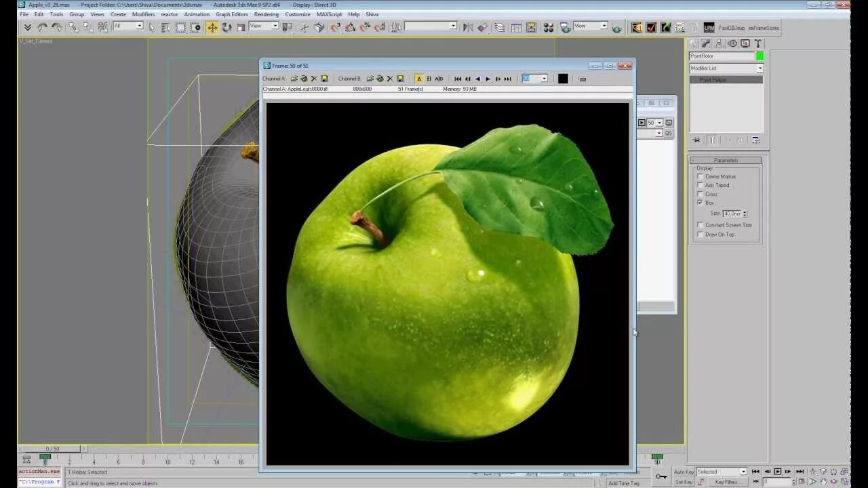The height and width of the screenshot is (488, 868).
Task: Open the Utilities hammer panel tab
Action: [x=757, y=43]
